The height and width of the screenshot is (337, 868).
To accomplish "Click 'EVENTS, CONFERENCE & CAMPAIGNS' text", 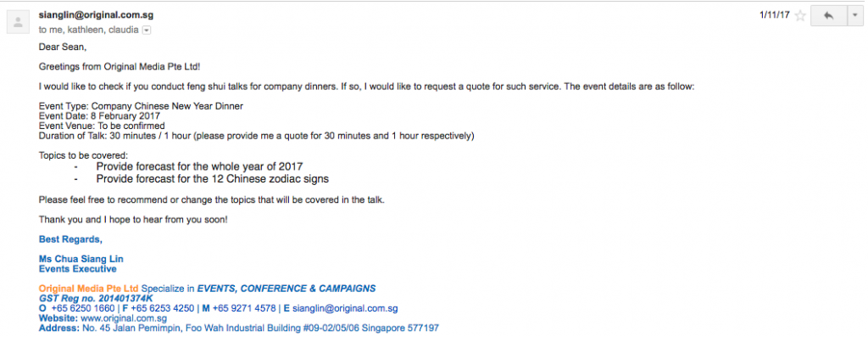I will click(287, 289).
